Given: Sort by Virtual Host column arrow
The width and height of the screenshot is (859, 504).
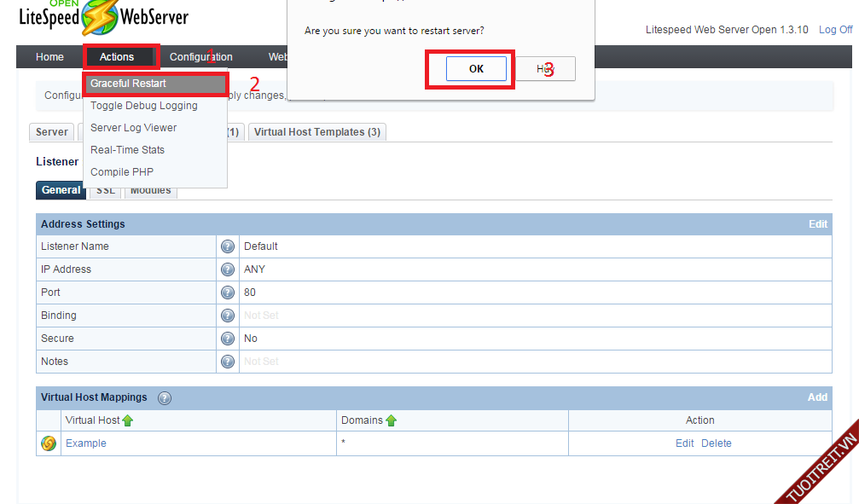Looking at the screenshot, I should tap(128, 420).
